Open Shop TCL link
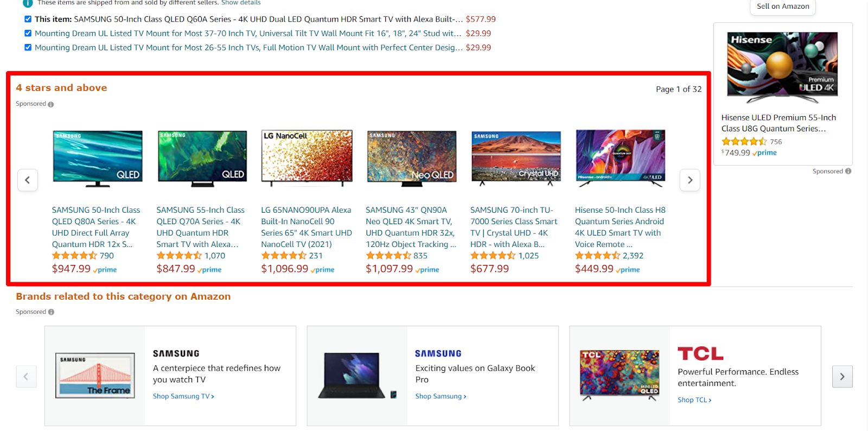 [x=694, y=400]
